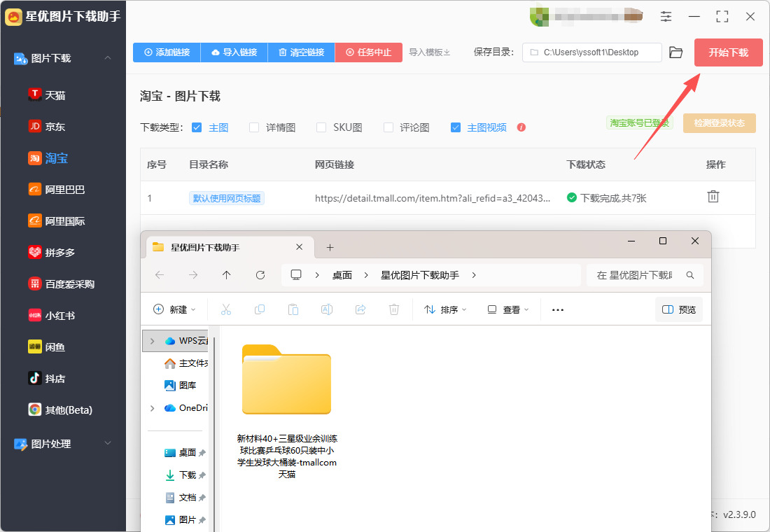
Task: Browse save directory with folder icon
Action: [676, 52]
